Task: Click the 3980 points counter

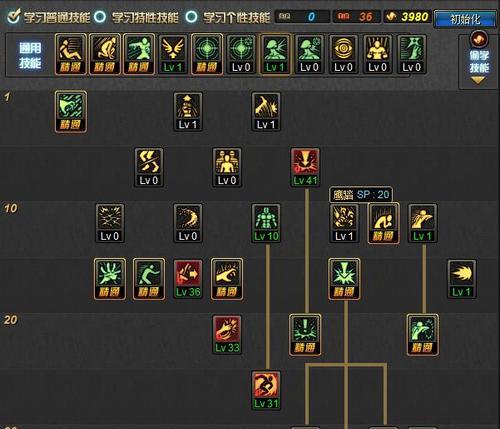Action: point(407,17)
